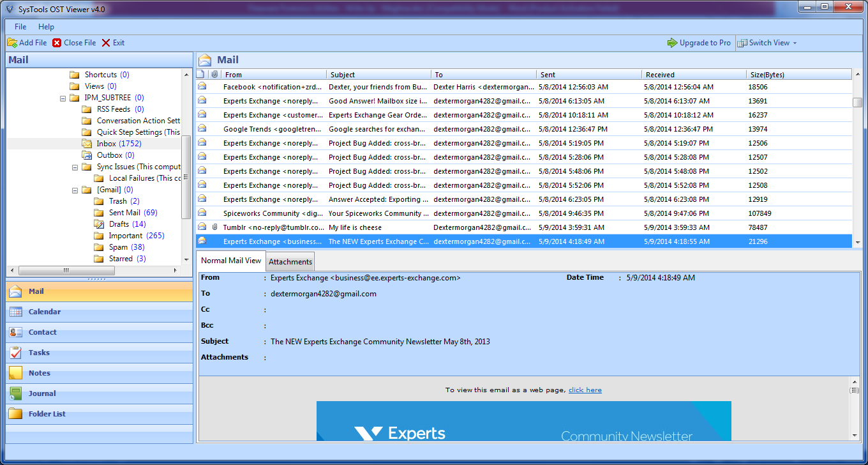Viewport: 868px width, 465px height.
Task: Click the Calendar grid icon
Action: pyautogui.click(x=16, y=312)
